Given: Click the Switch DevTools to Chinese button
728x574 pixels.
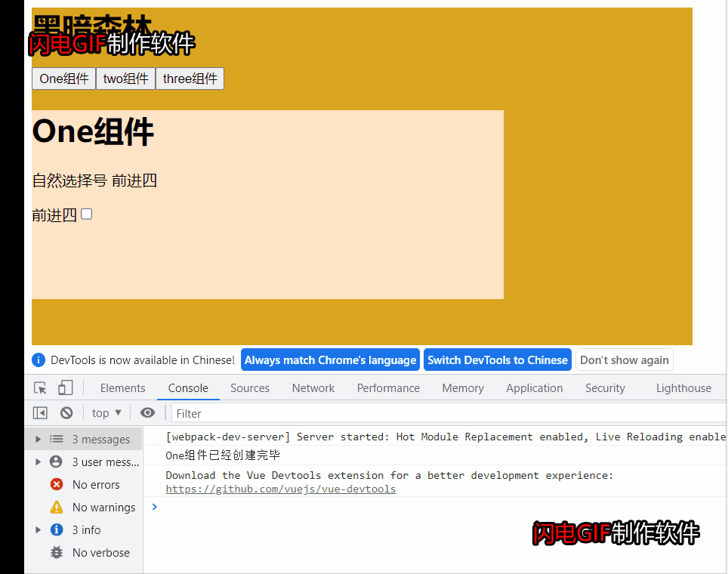Looking at the screenshot, I should point(497,360).
